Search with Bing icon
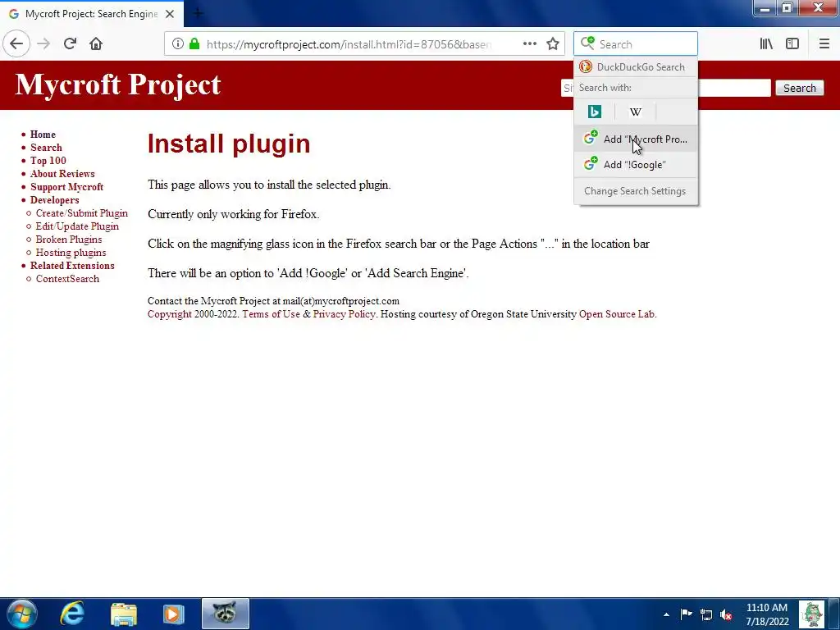 594,112
